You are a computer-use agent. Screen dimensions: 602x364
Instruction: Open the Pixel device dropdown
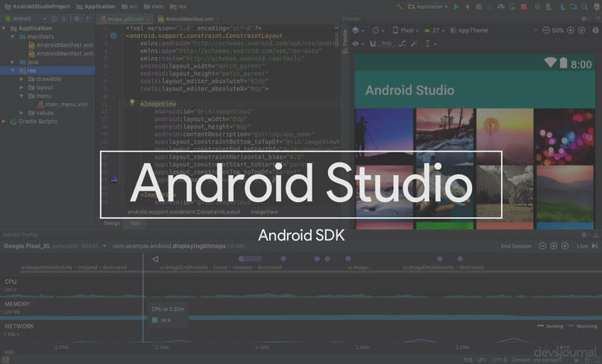point(405,30)
